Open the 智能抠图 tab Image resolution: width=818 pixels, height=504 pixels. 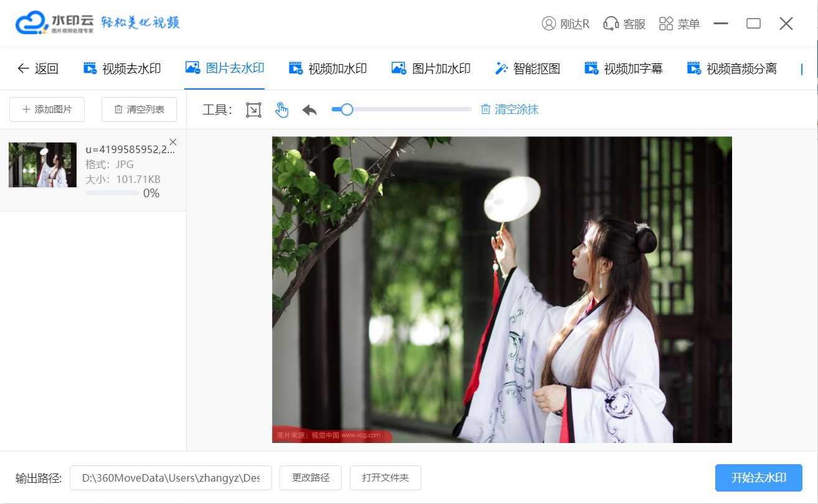[x=527, y=68]
